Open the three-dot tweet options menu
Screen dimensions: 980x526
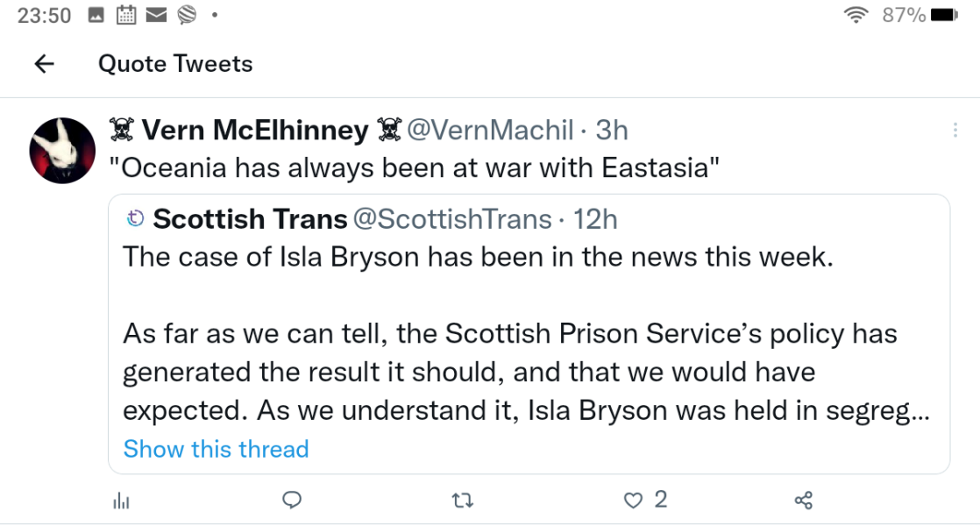(955, 131)
